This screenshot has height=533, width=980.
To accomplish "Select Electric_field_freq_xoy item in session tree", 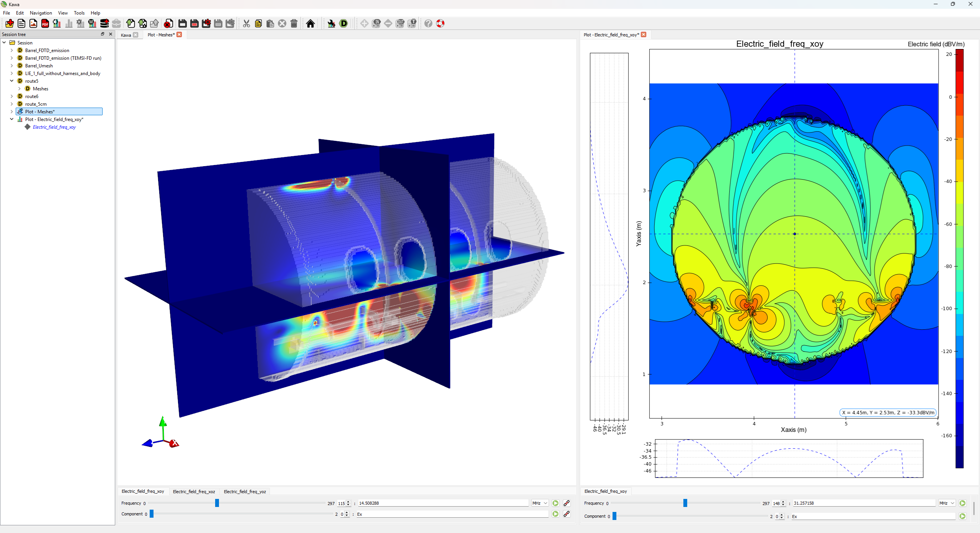I will pyautogui.click(x=54, y=127).
